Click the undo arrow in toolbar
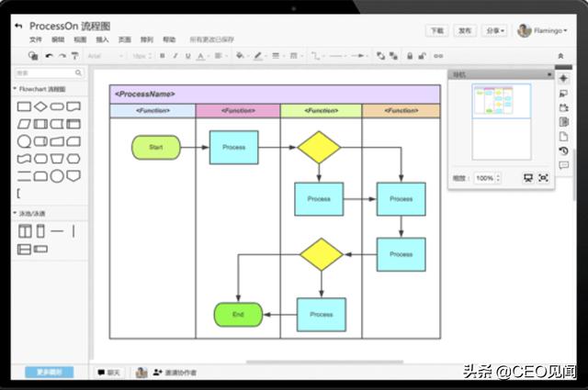 (49, 56)
